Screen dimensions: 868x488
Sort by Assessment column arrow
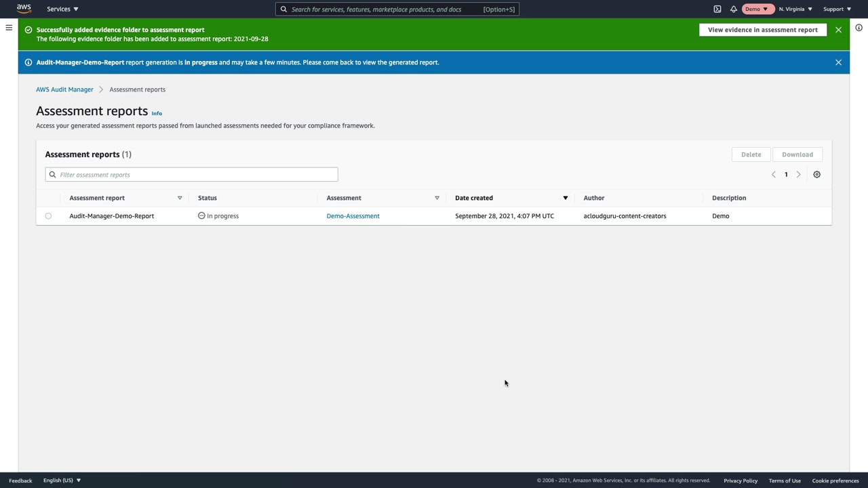(437, 198)
